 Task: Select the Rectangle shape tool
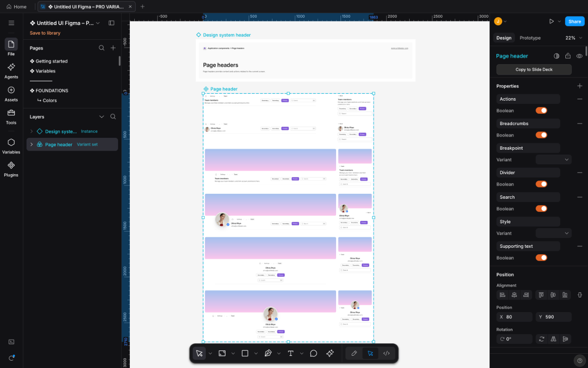pos(245,353)
